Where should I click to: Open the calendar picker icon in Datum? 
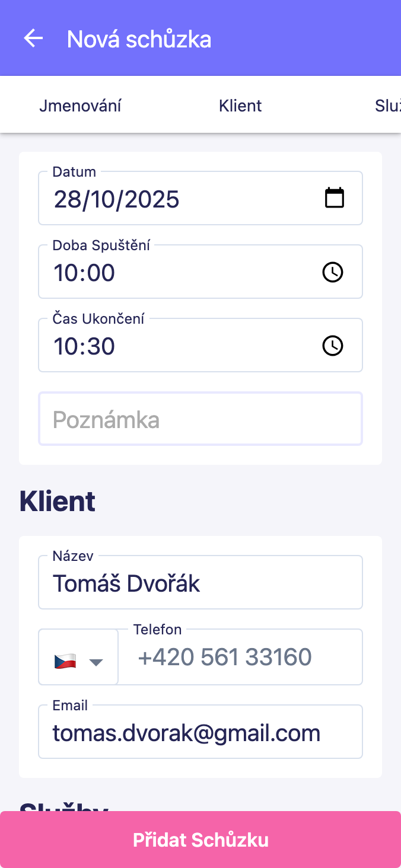335,198
